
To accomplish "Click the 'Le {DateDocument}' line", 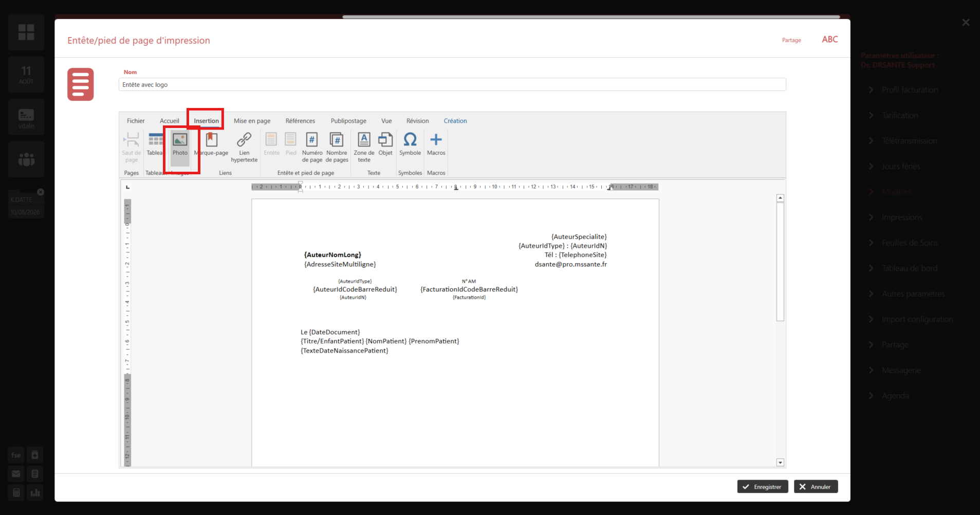I will coord(330,332).
